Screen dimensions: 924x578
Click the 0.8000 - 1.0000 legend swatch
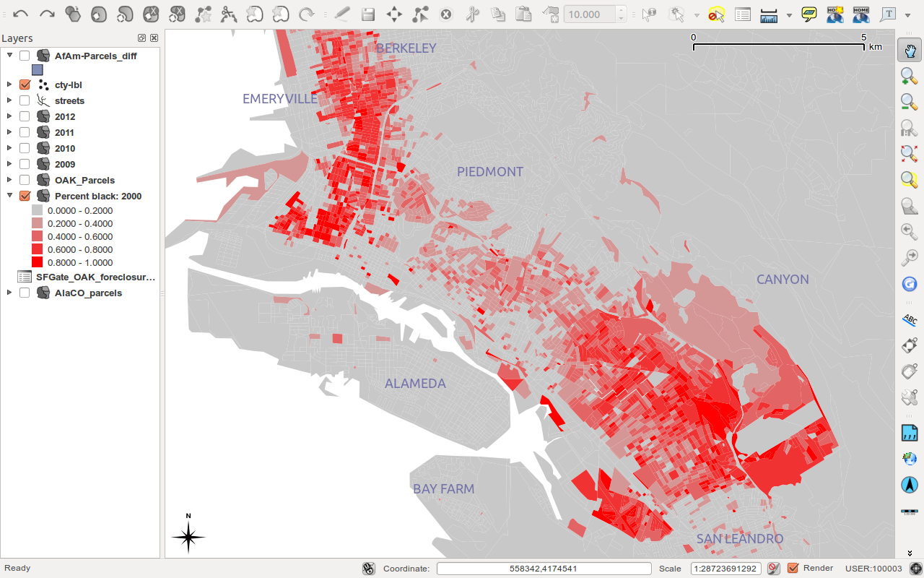[37, 262]
